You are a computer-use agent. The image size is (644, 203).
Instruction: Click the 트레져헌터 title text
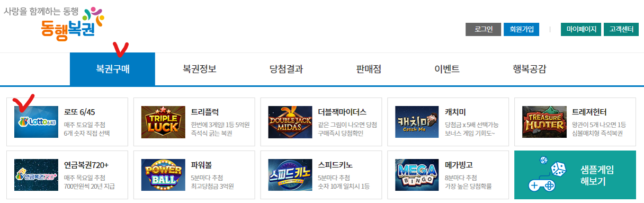point(589,112)
